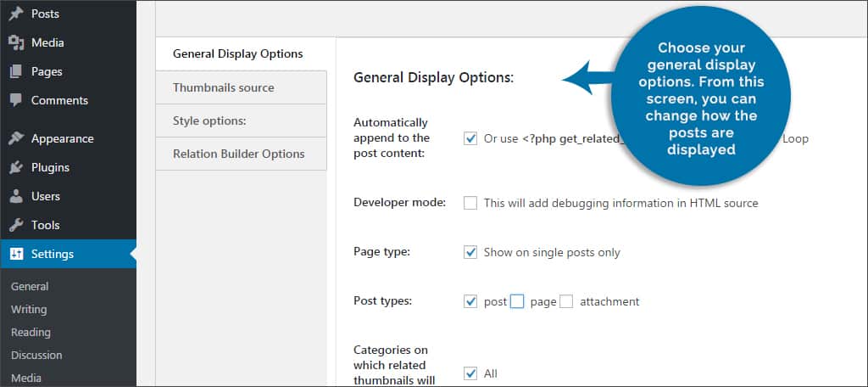This screenshot has height=387, width=868.
Task: Click the Appearance paintbrush icon
Action: coord(16,138)
